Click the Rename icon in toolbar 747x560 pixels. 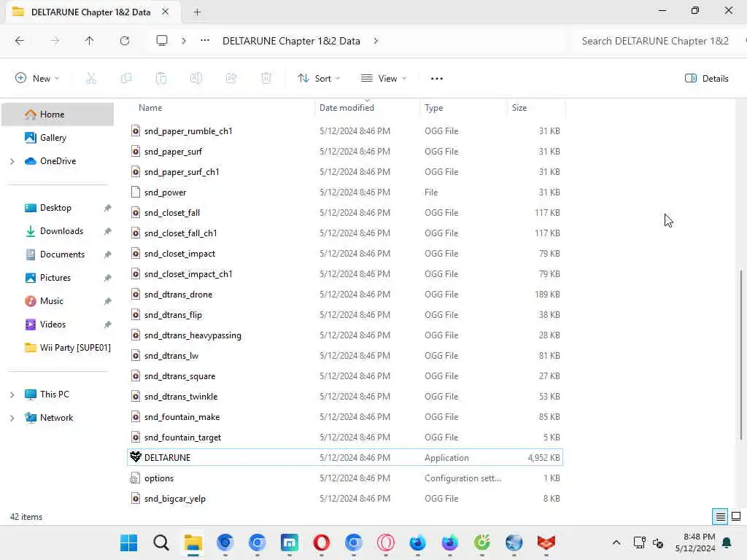(x=196, y=79)
